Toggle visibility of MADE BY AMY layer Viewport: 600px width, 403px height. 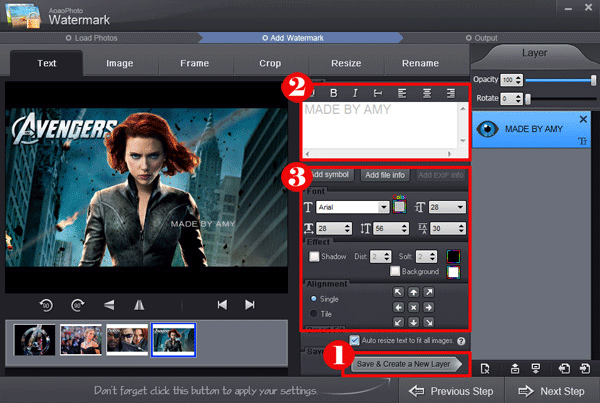pos(487,129)
